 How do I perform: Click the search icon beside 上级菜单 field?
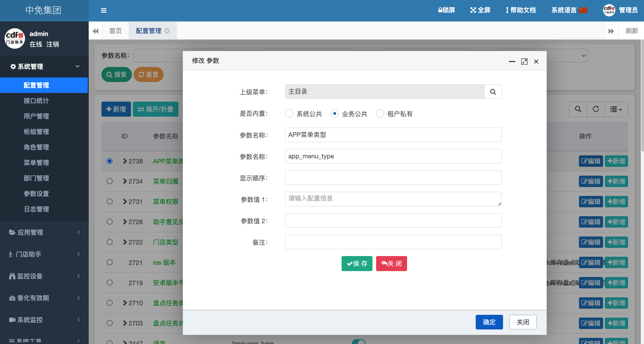(x=493, y=92)
